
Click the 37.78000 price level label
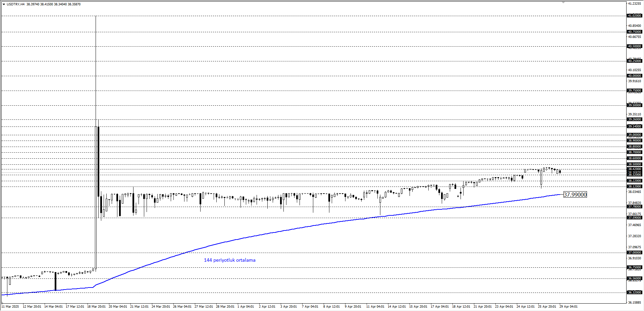click(x=634, y=207)
